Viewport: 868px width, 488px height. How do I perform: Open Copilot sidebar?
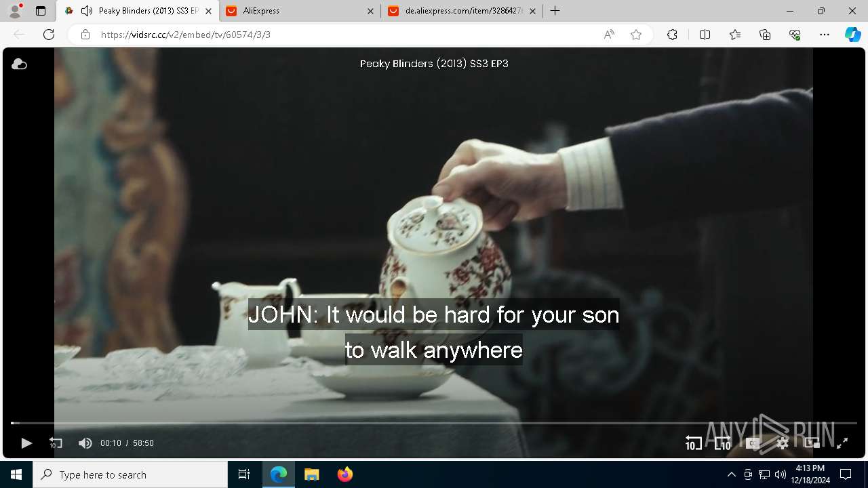click(852, 35)
